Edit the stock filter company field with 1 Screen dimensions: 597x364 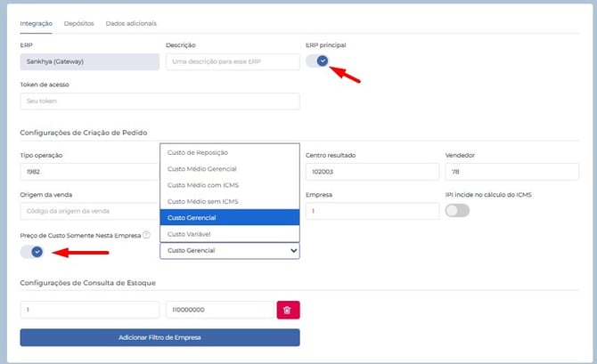90,310
